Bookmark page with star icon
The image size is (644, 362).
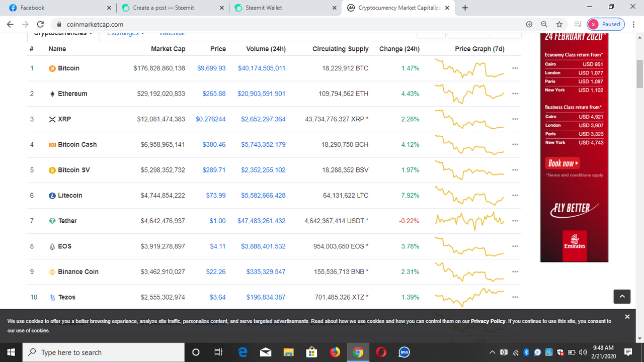pos(559,24)
